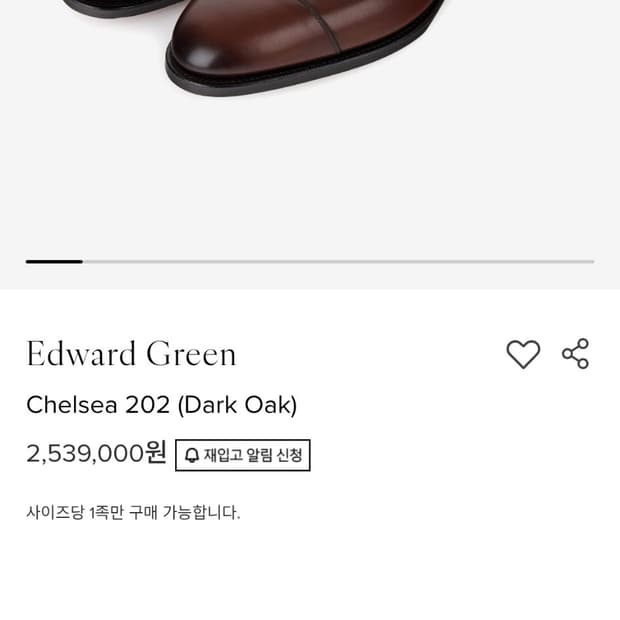This screenshot has height=620, width=620.
Task: Request restock alert with 재입고 알림 신청
Action: point(243,455)
